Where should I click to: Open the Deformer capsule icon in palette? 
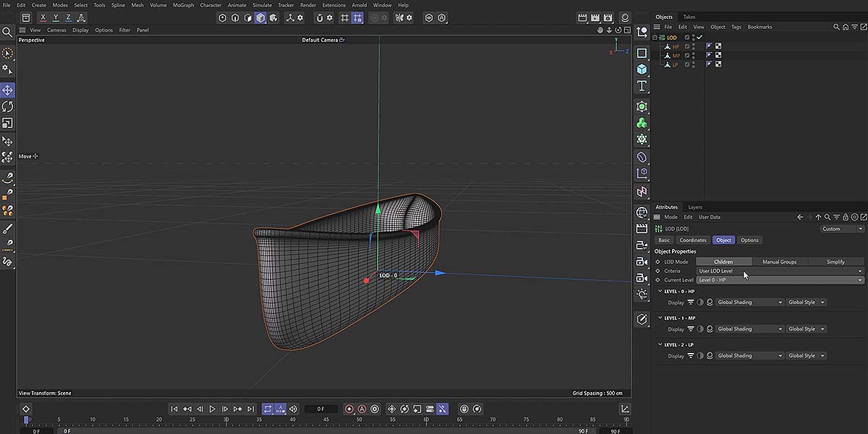click(642, 157)
